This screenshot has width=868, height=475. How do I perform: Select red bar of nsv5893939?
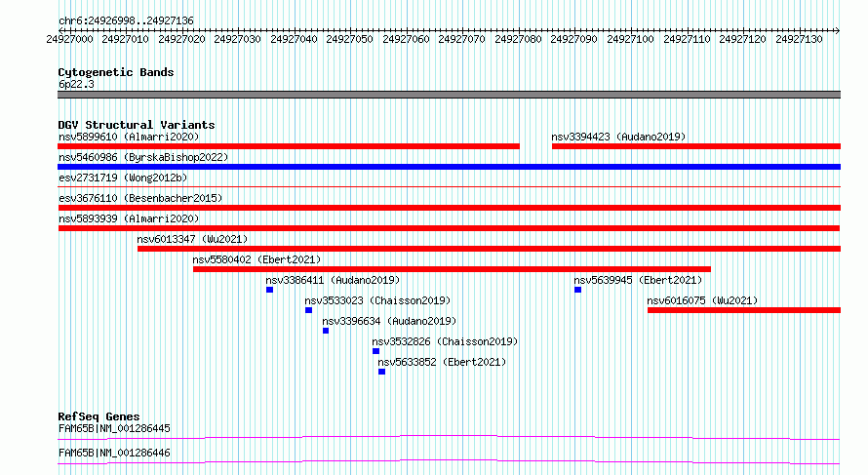(449, 228)
